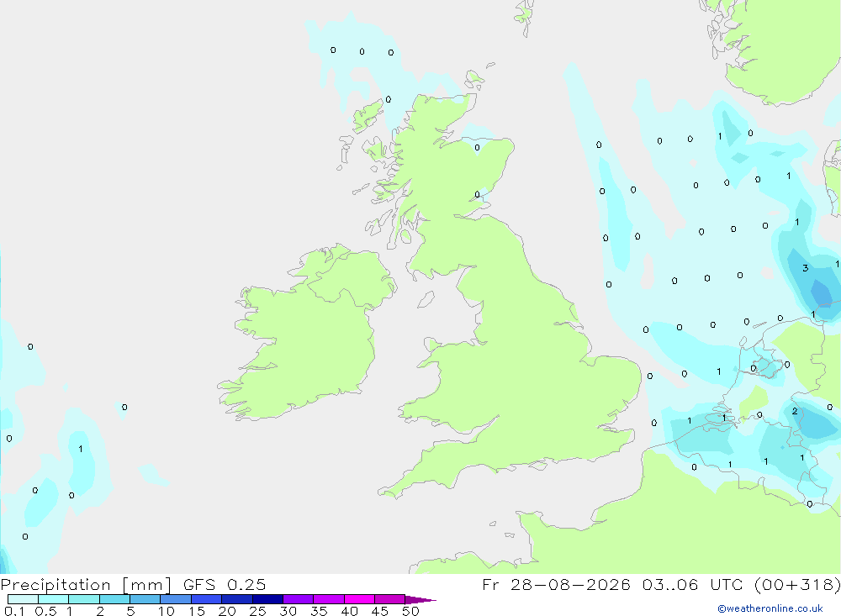Click the 10–15 mm legend color swatch
Image resolution: width=841 pixels, height=616 pixels.
pyautogui.click(x=176, y=599)
